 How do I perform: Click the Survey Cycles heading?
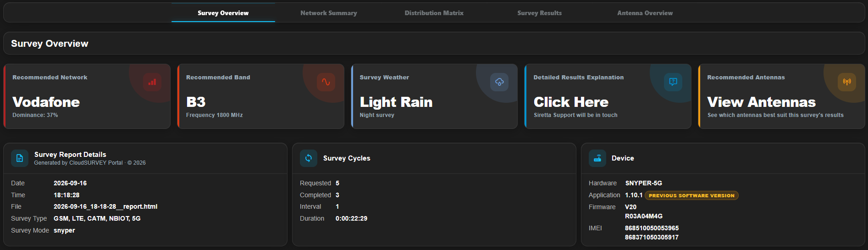pyautogui.click(x=347, y=158)
